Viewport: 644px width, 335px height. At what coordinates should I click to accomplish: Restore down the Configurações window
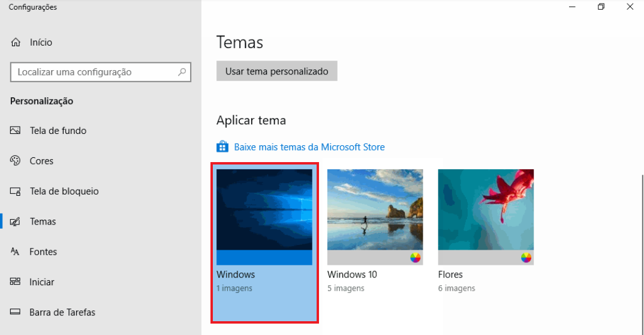(x=601, y=7)
